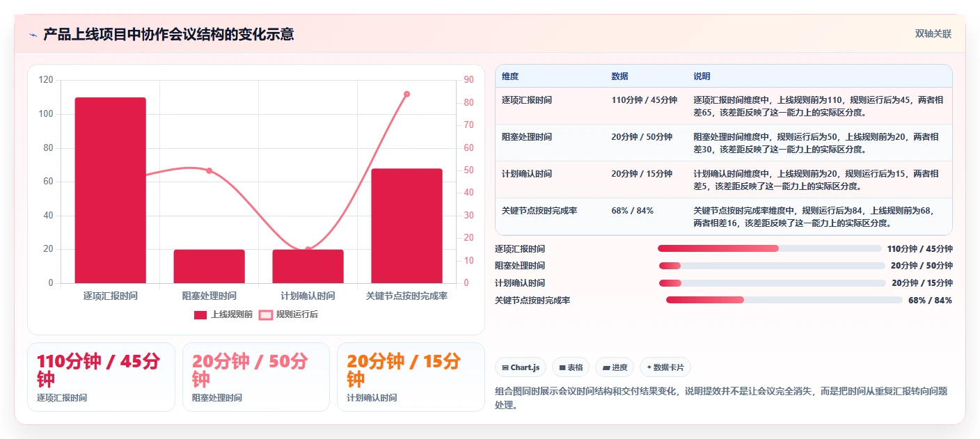This screenshot has height=439, width=980.
Task: Click the 逐项汇报时间 x-axis label under the chart
Action: (110, 296)
